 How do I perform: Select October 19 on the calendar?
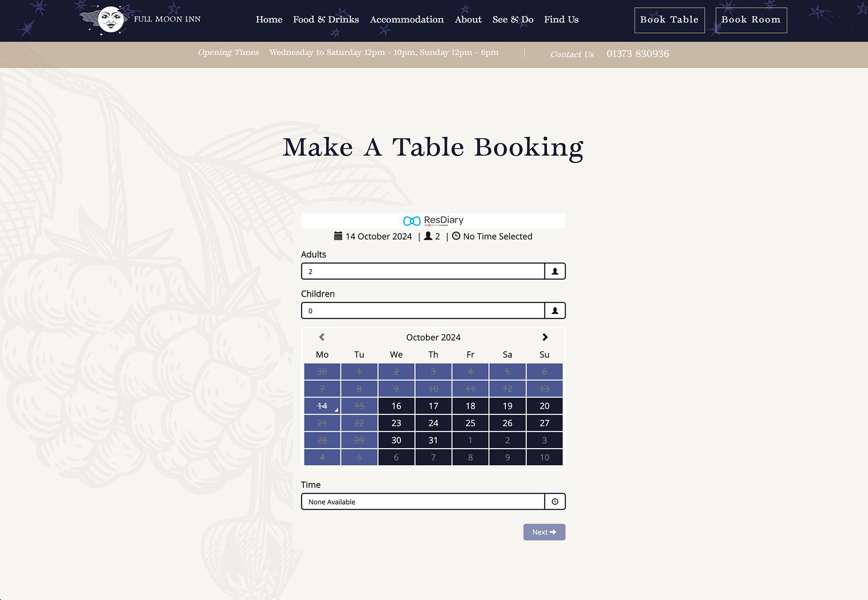pos(508,406)
